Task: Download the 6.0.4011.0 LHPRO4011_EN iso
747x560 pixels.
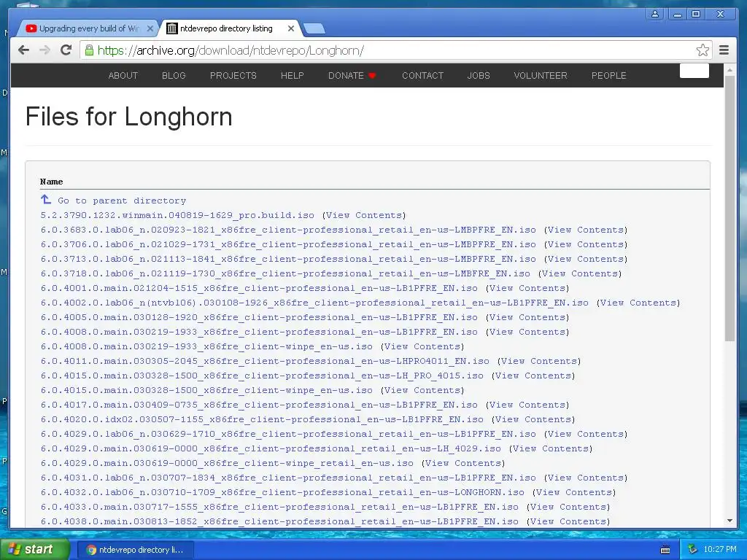Action: [265, 361]
